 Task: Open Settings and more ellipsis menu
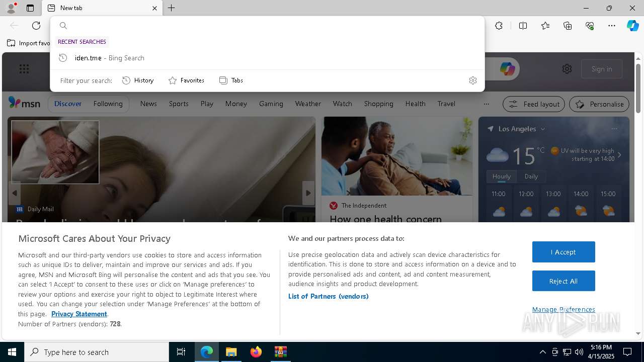click(x=612, y=26)
